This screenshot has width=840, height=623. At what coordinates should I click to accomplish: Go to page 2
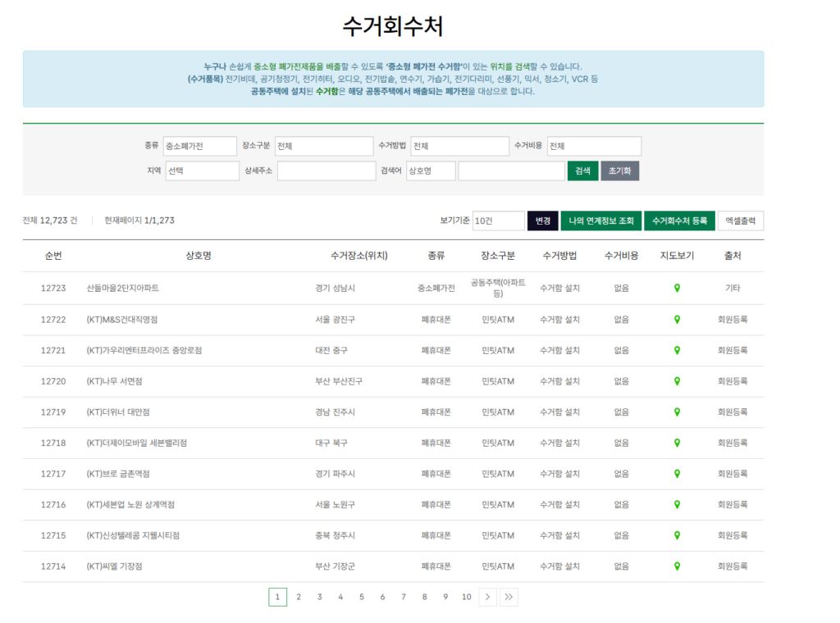click(x=299, y=597)
